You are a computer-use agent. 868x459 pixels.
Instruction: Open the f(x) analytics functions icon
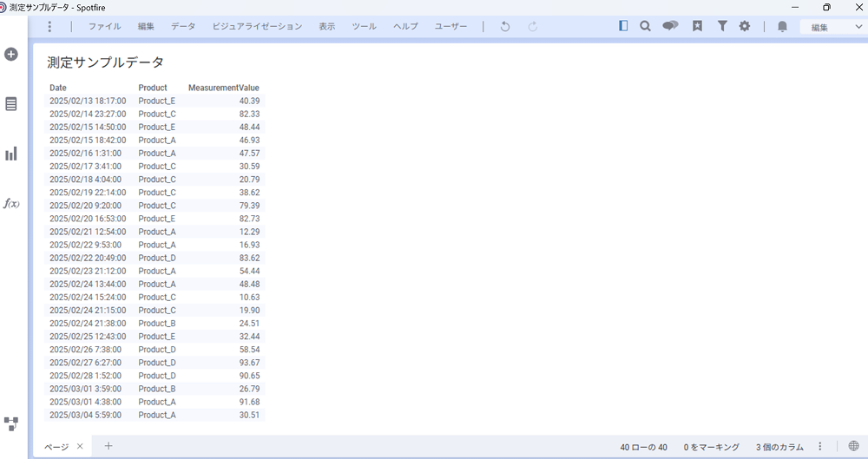[x=11, y=203]
